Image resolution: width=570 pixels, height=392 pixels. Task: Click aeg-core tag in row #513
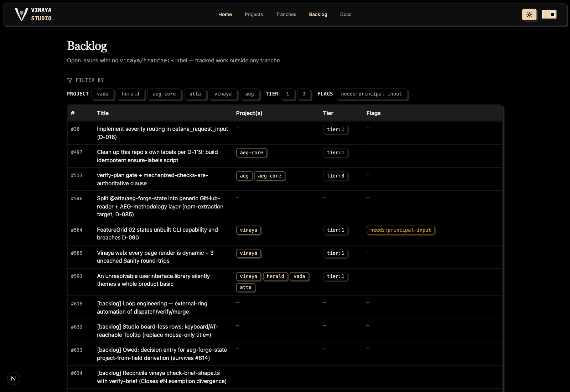tap(270, 176)
